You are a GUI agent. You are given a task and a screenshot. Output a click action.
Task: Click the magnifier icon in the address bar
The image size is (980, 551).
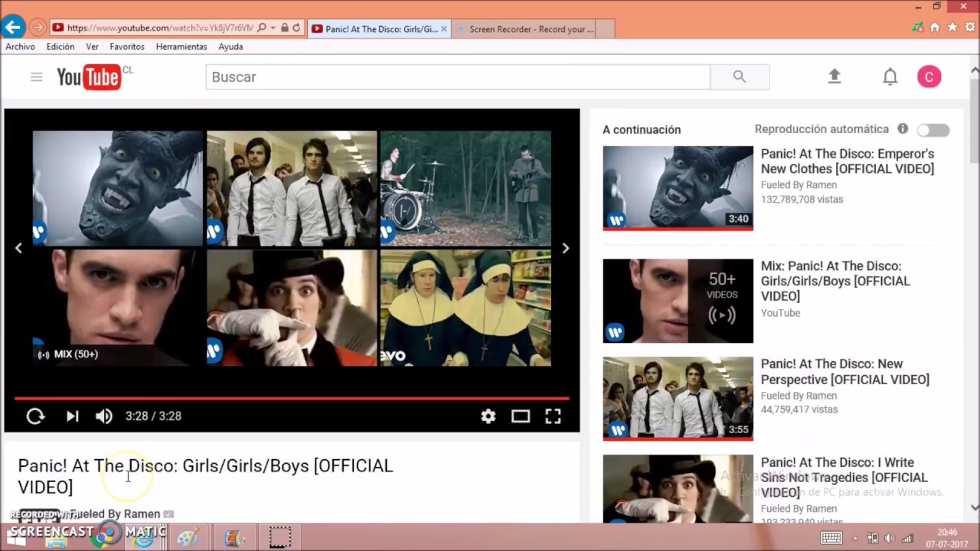tap(262, 28)
